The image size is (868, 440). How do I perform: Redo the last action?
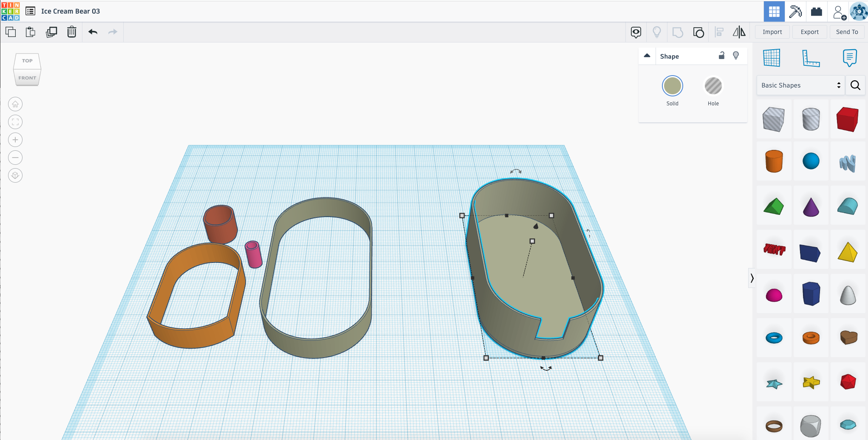coord(113,32)
